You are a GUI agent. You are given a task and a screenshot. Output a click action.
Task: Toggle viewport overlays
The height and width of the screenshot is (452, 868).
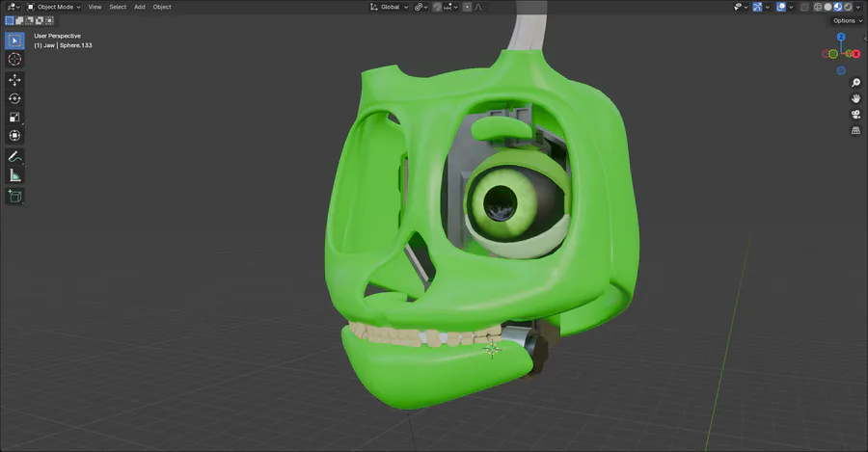coord(781,7)
